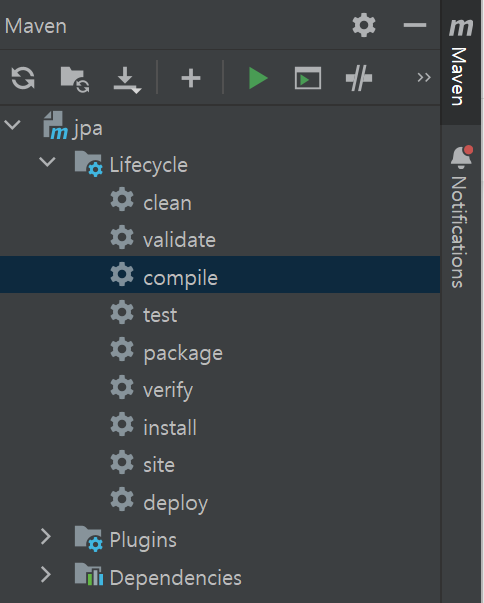Open the Notifications side tab
Screen dimensions: 484x603
pos(460,217)
